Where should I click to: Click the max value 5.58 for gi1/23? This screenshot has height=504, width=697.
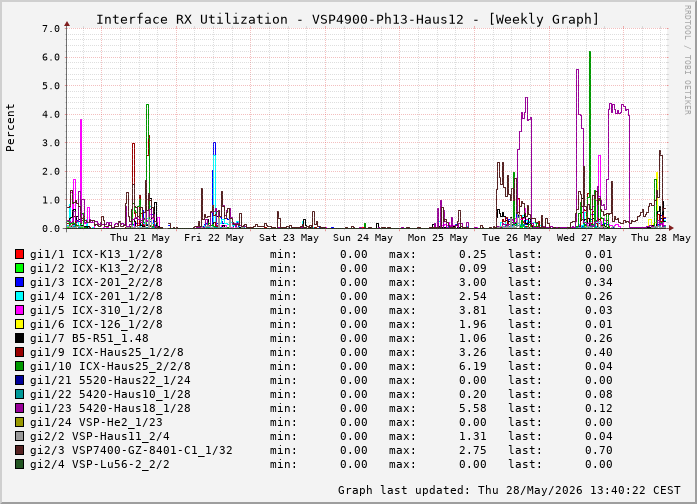click(x=473, y=408)
